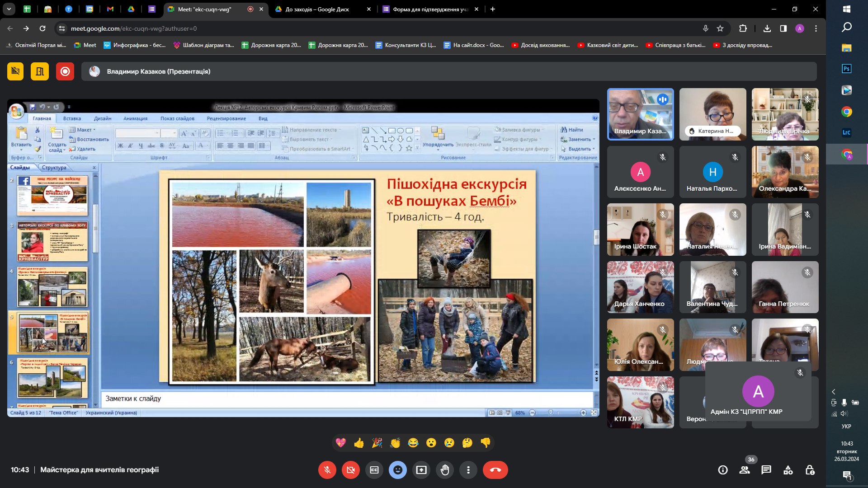Screen dimensions: 868x488
Task: Open Photoshop from the taskbar
Action: click(847, 69)
